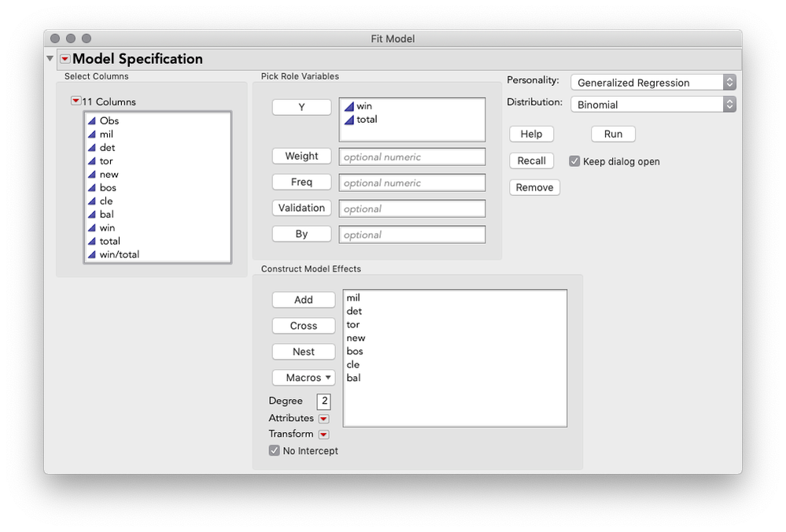Click the Recall button
Screen dimensions: 786x532
point(531,161)
